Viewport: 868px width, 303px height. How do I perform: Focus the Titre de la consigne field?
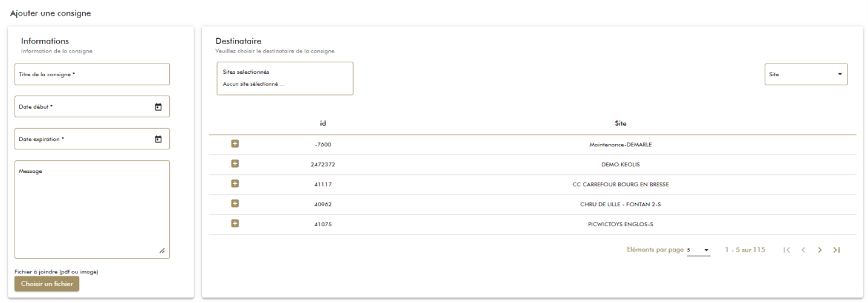[92, 74]
